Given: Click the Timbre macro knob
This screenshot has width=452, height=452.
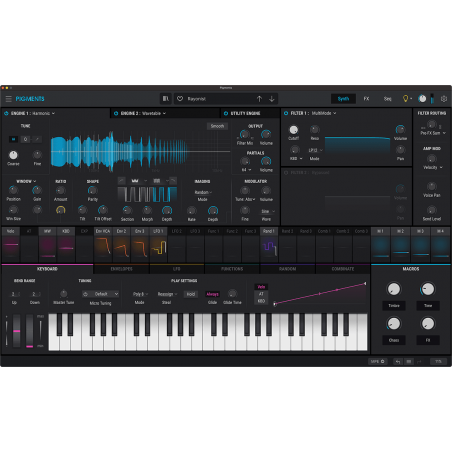Looking at the screenshot, I should click(394, 289).
